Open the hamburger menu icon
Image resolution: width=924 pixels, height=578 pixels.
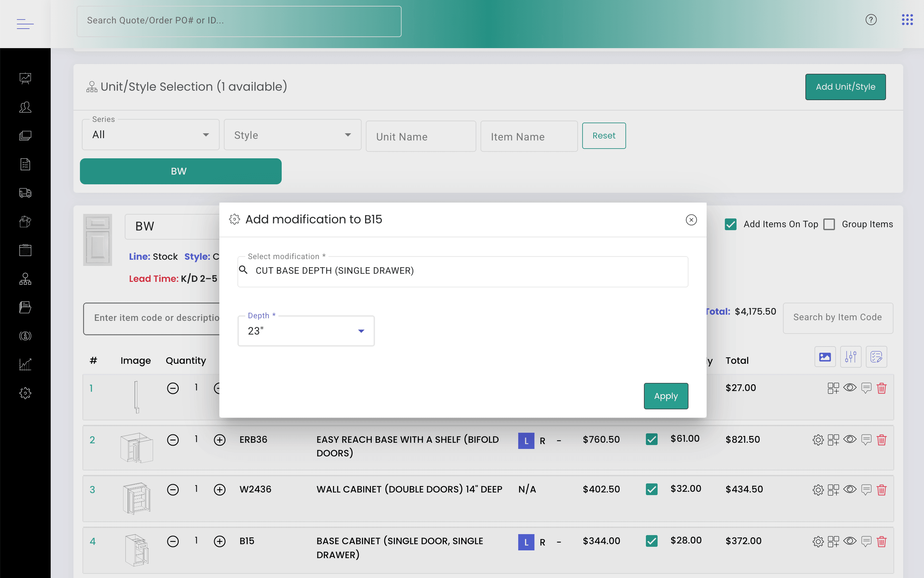[x=25, y=24]
